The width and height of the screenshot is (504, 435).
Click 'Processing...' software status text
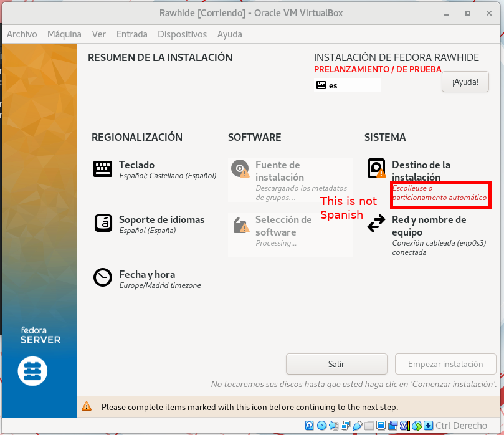point(276,243)
